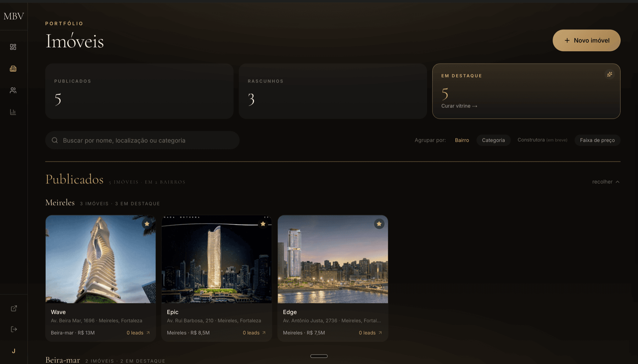Group by Bairro
The width and height of the screenshot is (638, 364).
point(462,140)
